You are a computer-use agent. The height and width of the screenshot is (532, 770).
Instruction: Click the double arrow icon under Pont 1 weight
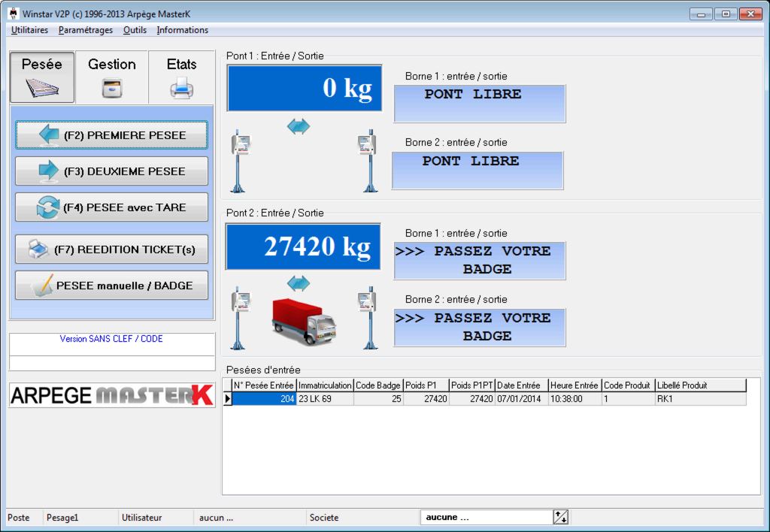[x=299, y=127]
